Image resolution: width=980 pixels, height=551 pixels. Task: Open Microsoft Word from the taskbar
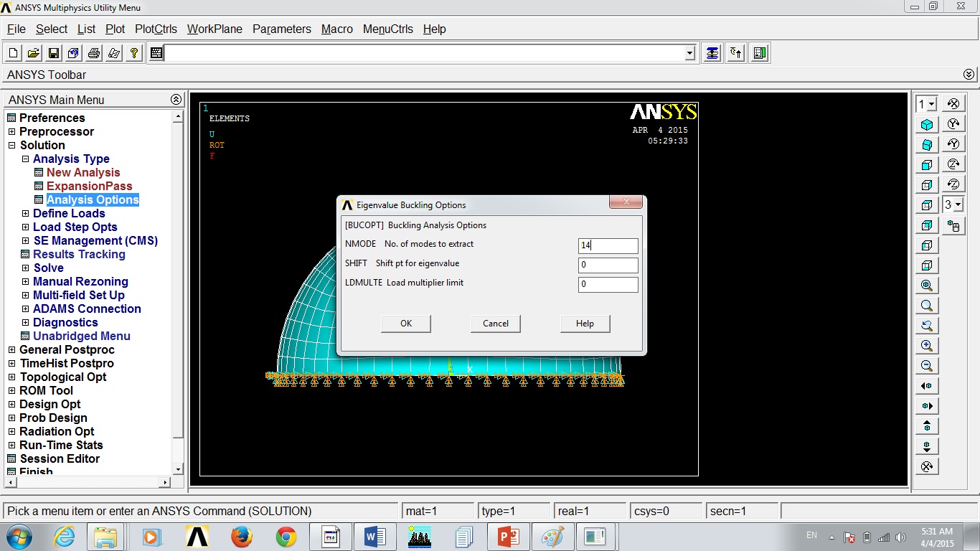[375, 537]
